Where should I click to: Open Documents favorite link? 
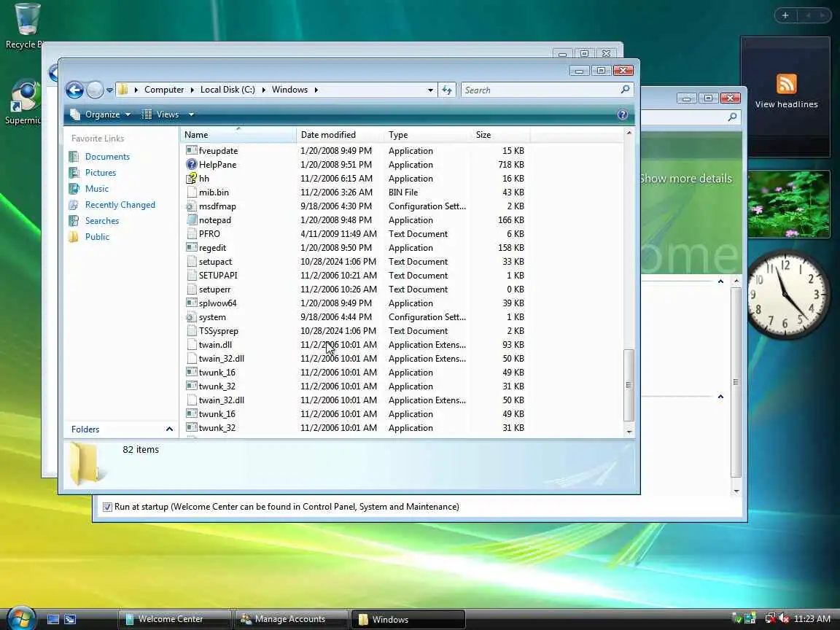point(107,157)
